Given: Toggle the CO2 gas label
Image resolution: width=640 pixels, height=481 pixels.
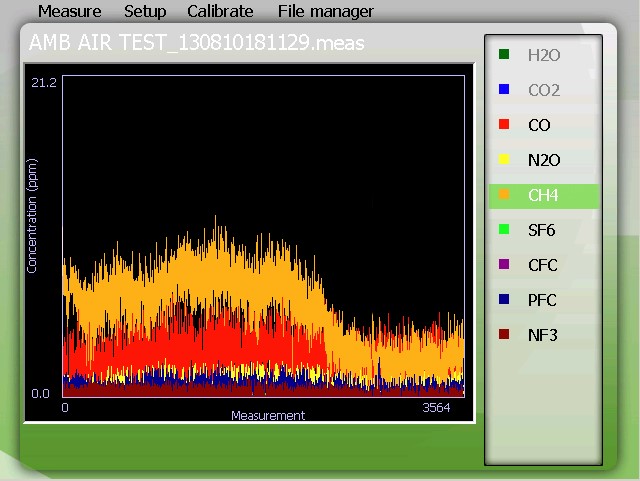Looking at the screenshot, I should [544, 90].
